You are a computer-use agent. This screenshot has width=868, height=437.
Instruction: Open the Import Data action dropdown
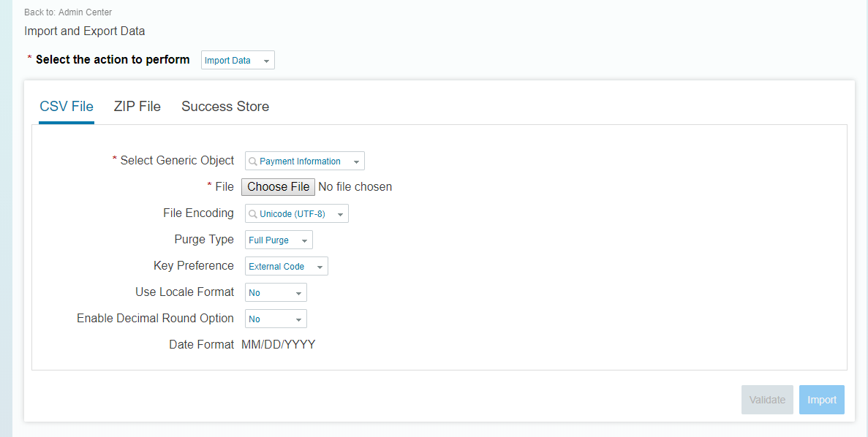coord(238,61)
